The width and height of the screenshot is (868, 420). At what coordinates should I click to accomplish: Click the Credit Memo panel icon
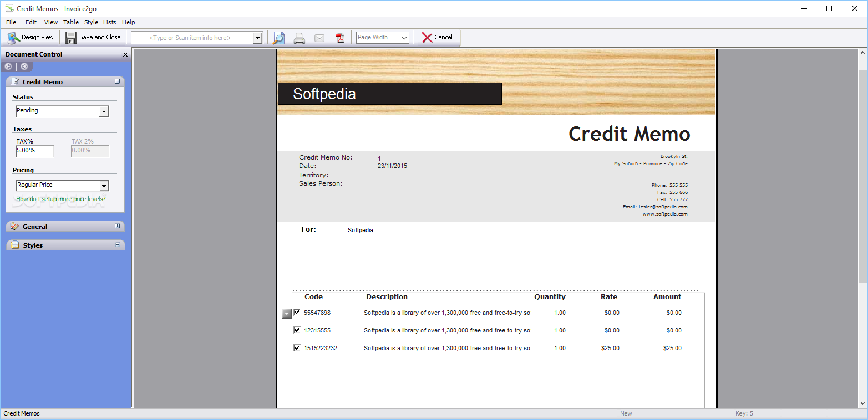tap(15, 81)
